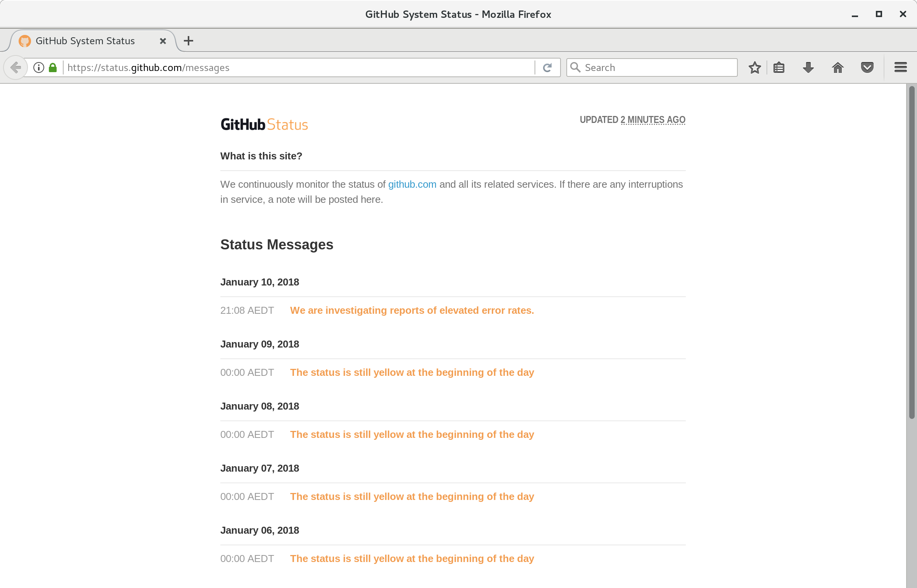Click the green padlock security icon
This screenshot has width=917, height=588.
(53, 67)
